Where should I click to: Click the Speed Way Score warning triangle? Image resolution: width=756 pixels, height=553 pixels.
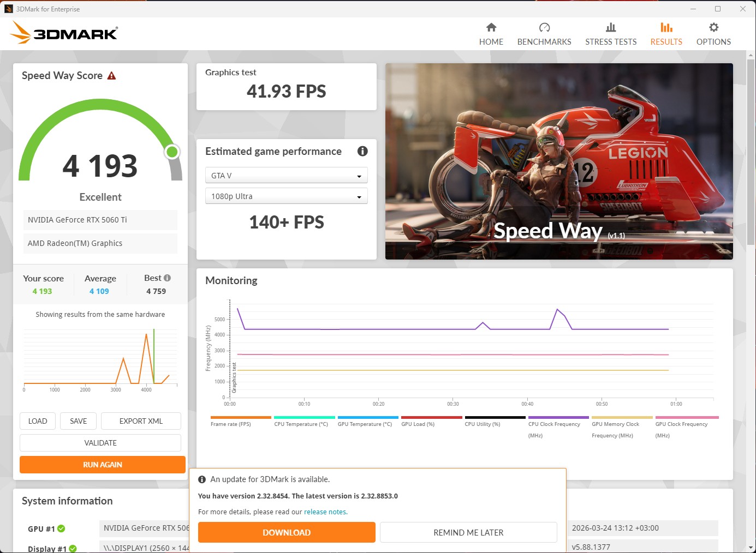(112, 76)
